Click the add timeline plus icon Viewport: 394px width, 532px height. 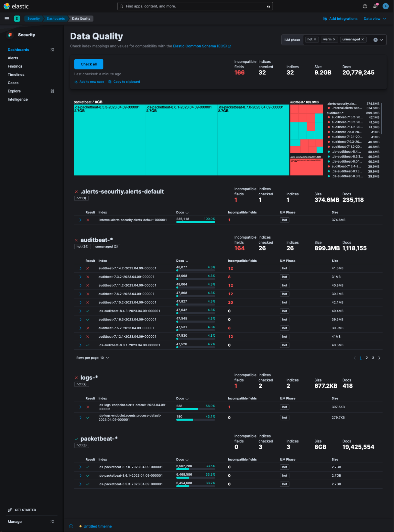pyautogui.click(x=71, y=526)
